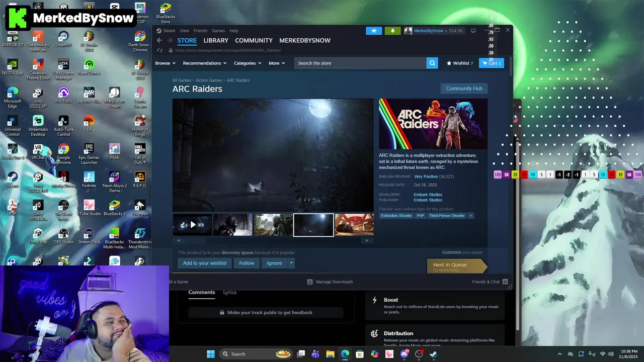Open Manage Downloads in Steam
This screenshot has width=644, height=362.
(x=330, y=282)
